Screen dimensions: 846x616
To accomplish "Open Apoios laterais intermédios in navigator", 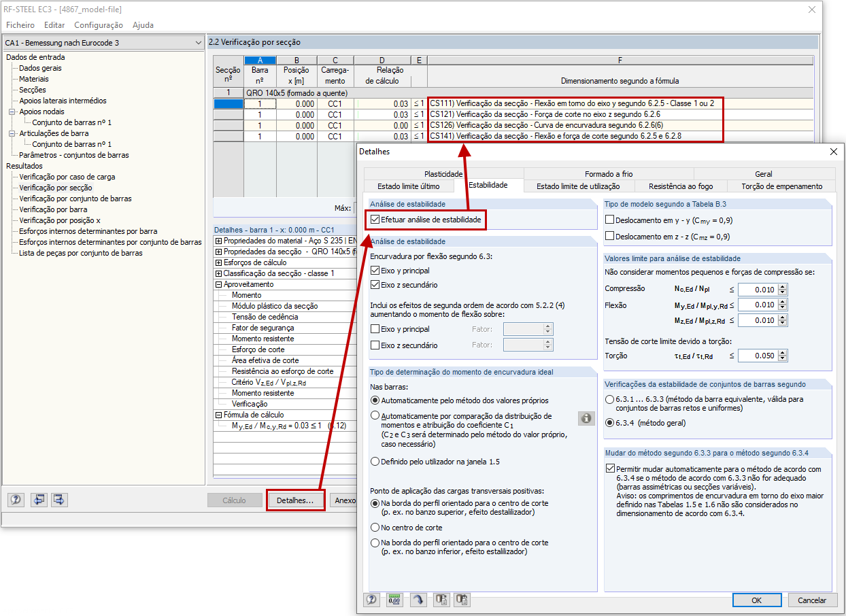I will (63, 101).
